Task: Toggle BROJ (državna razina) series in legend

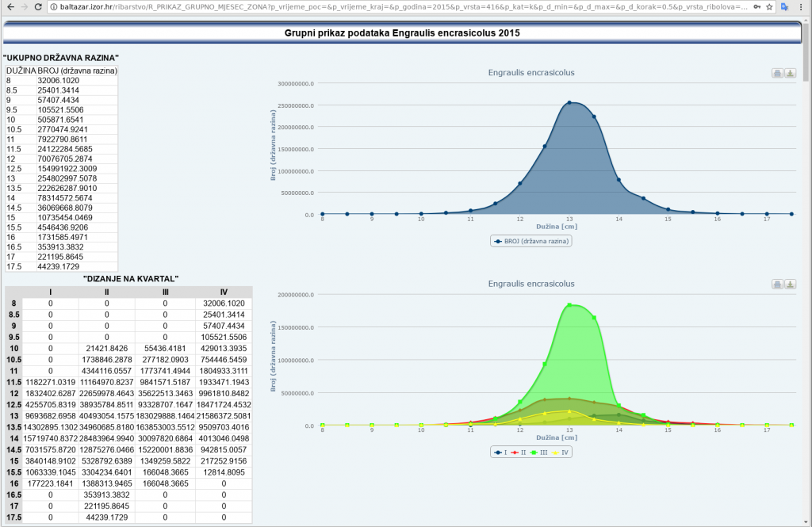Action: point(531,241)
